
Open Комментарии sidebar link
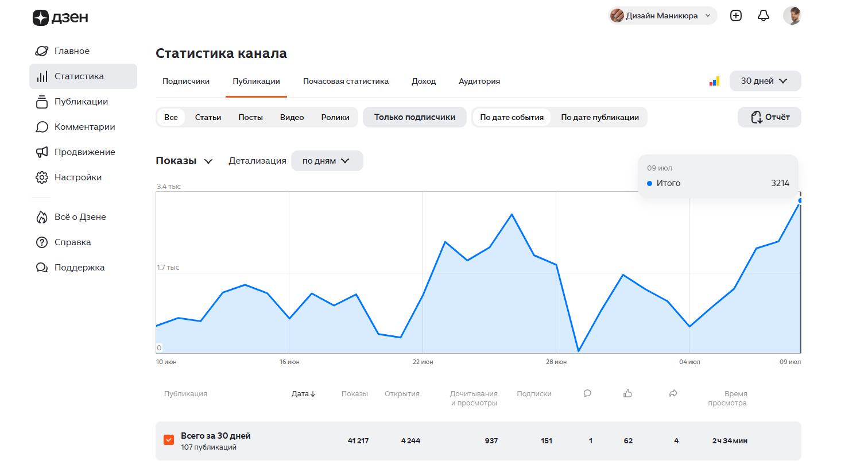point(83,127)
